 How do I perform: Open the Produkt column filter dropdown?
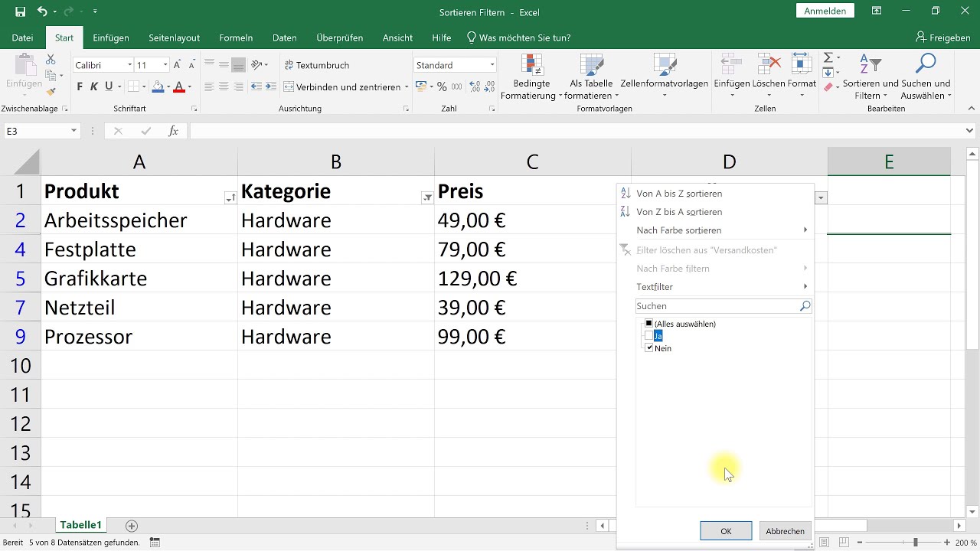coord(230,197)
